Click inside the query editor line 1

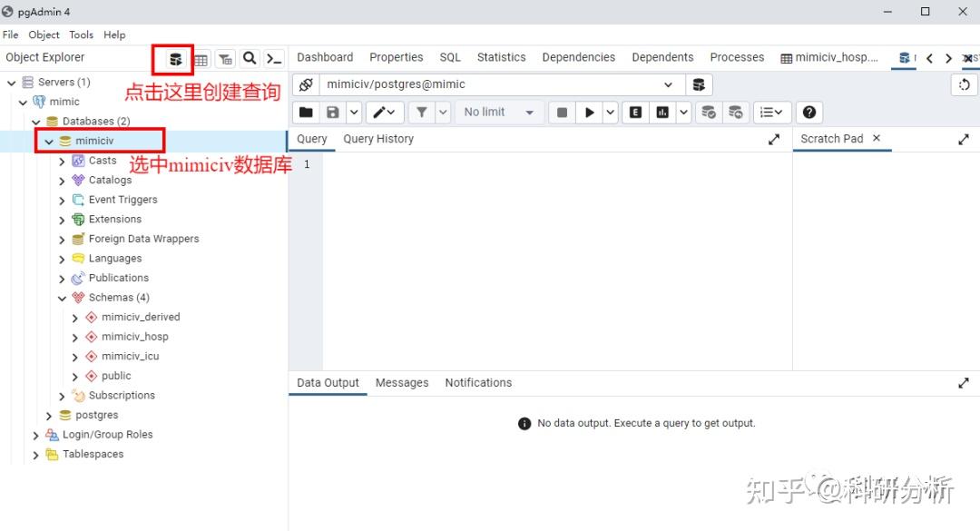(x=556, y=164)
